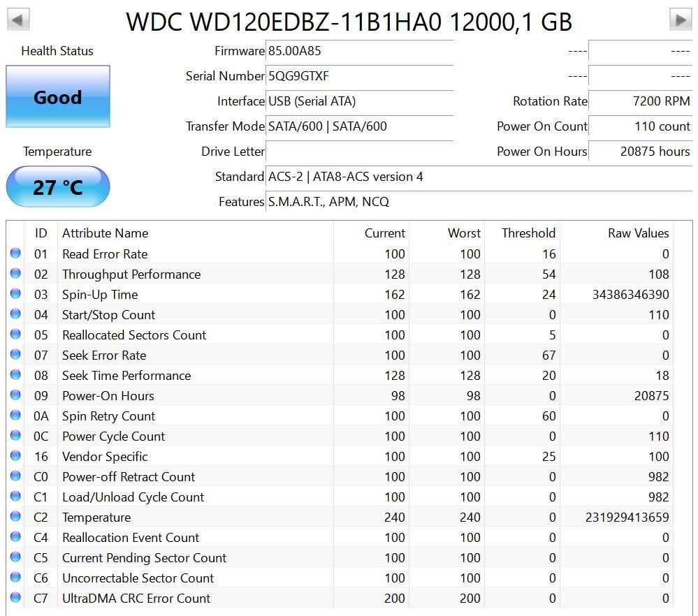Click raw value 34386346390 for Spin-Up Time
Image resolution: width=698 pixels, height=616 pixels.
pyautogui.click(x=630, y=295)
